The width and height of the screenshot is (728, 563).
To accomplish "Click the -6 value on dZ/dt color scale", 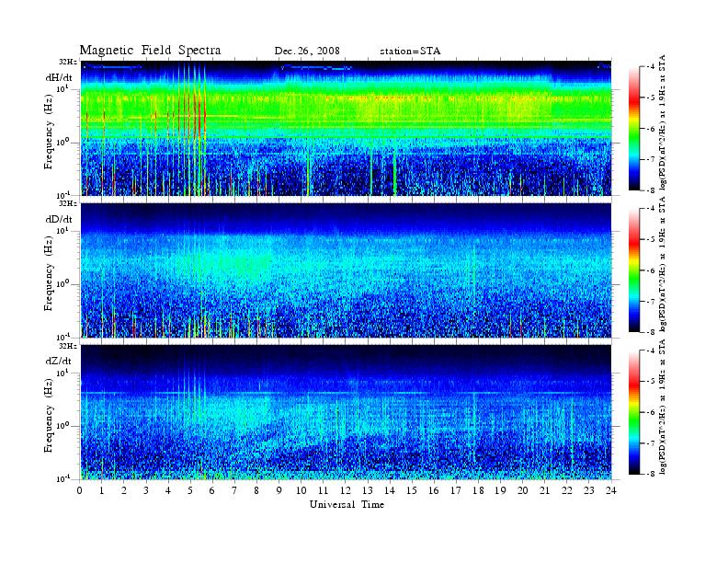I will tap(651, 412).
